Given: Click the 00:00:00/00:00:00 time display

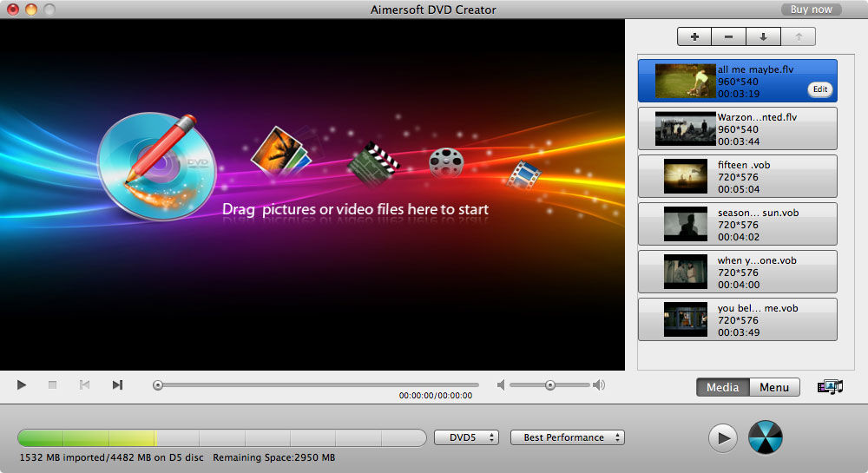Looking at the screenshot, I should pyautogui.click(x=436, y=396).
